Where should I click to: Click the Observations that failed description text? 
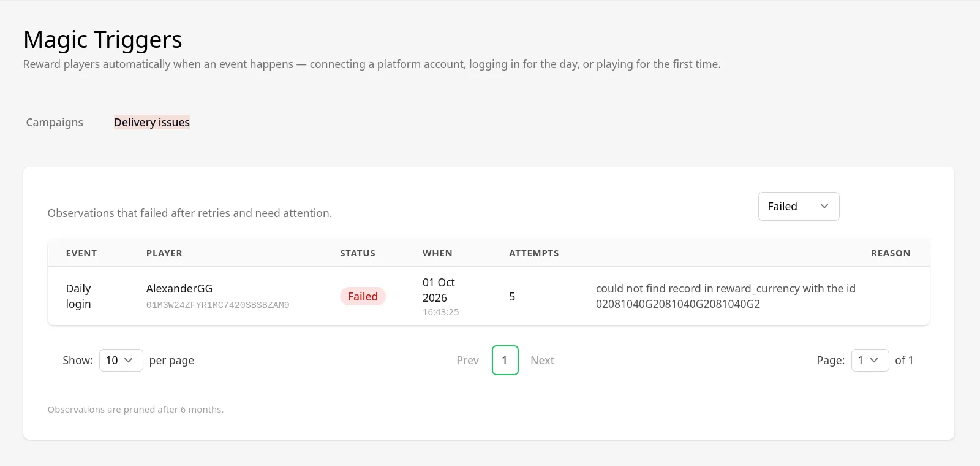point(190,213)
